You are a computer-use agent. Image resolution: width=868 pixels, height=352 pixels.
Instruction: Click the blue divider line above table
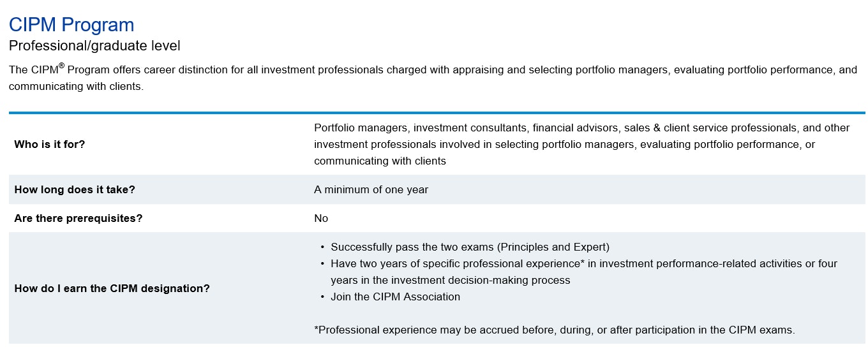click(437, 113)
